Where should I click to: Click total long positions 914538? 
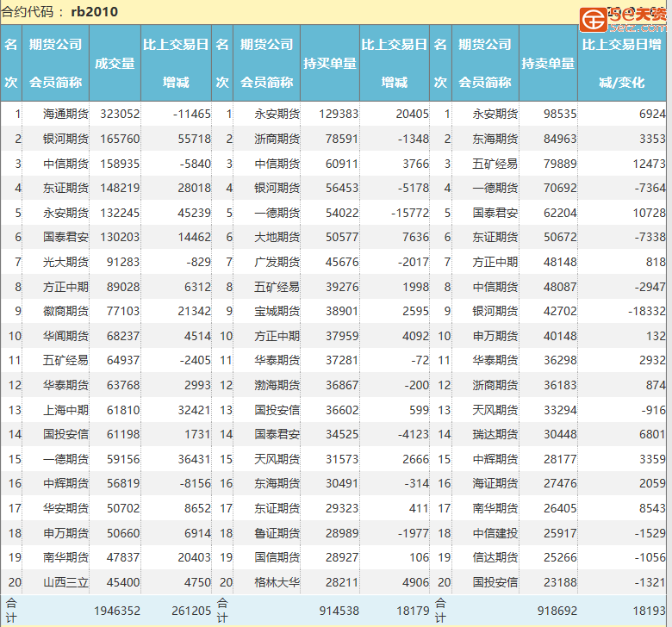[x=339, y=611]
